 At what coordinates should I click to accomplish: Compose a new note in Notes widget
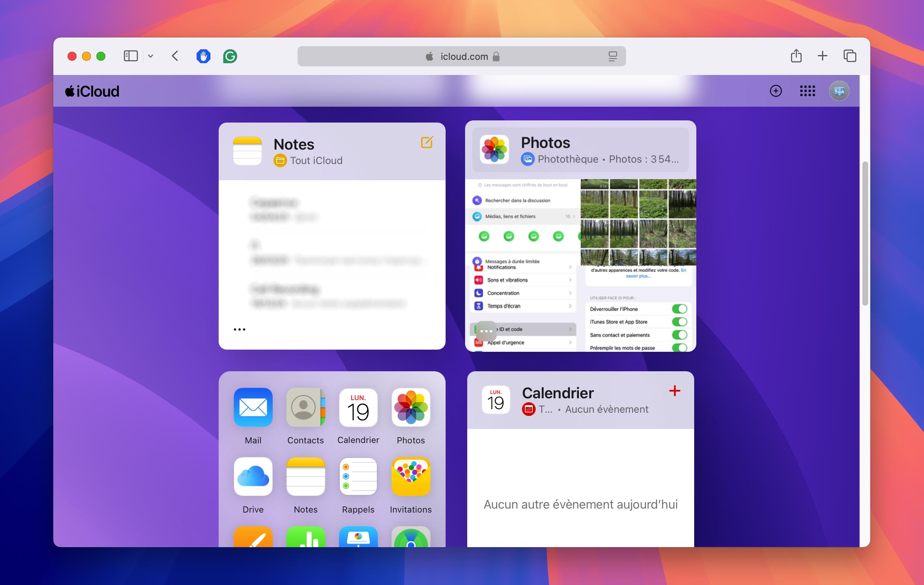tap(427, 142)
